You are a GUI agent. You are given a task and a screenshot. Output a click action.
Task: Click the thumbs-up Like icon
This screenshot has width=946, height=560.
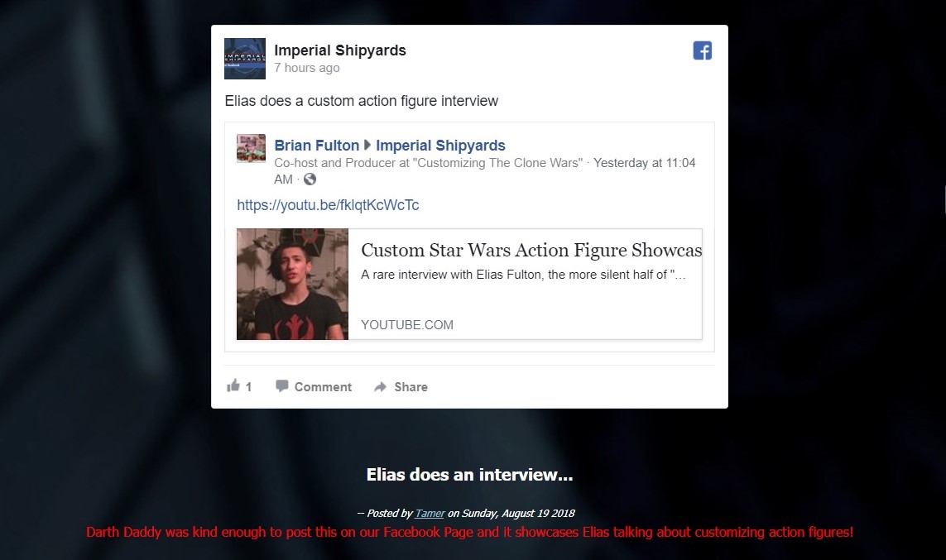click(x=233, y=385)
